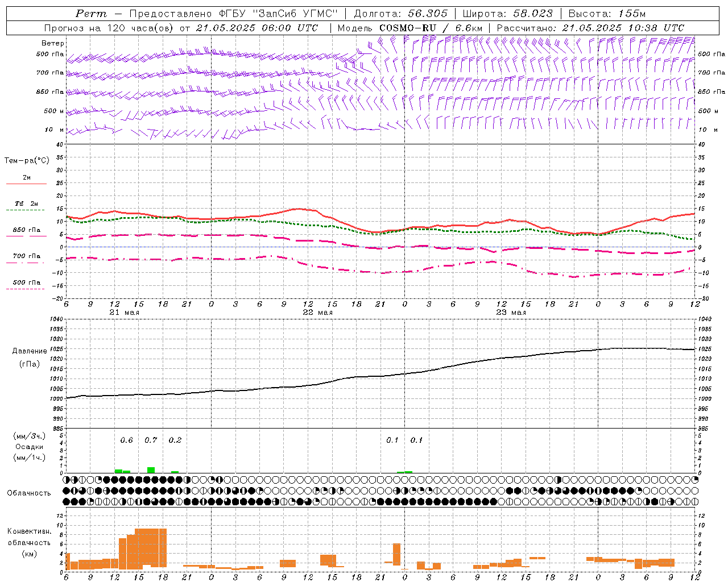Click the Давление pressure panel label
This screenshot has height=582, width=728.
(30, 351)
